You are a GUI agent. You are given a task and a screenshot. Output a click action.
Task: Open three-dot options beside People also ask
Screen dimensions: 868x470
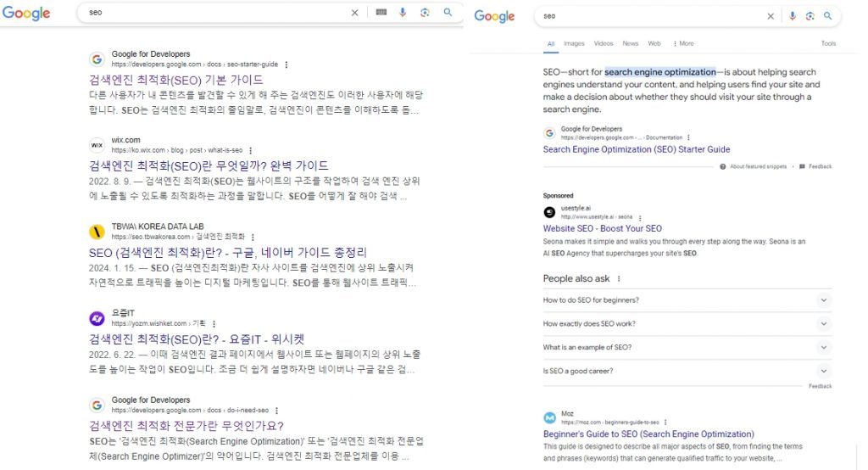[x=618, y=279]
